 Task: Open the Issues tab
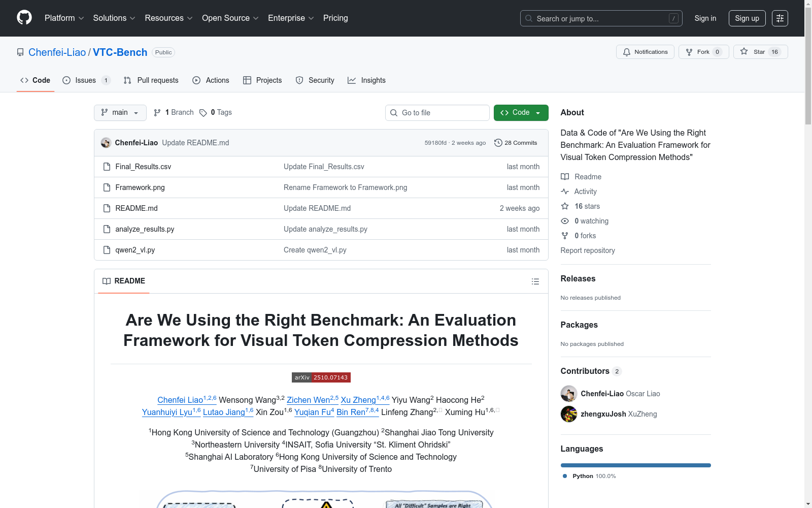(x=86, y=80)
